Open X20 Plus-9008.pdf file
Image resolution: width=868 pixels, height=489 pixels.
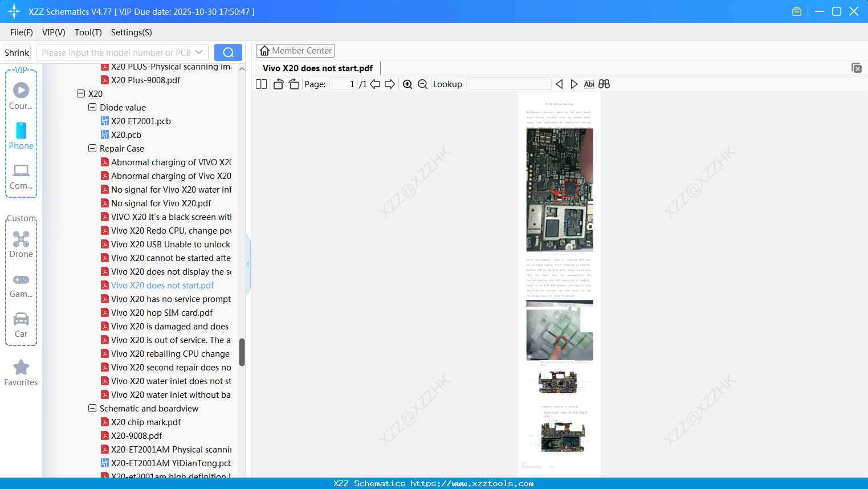[x=145, y=80]
